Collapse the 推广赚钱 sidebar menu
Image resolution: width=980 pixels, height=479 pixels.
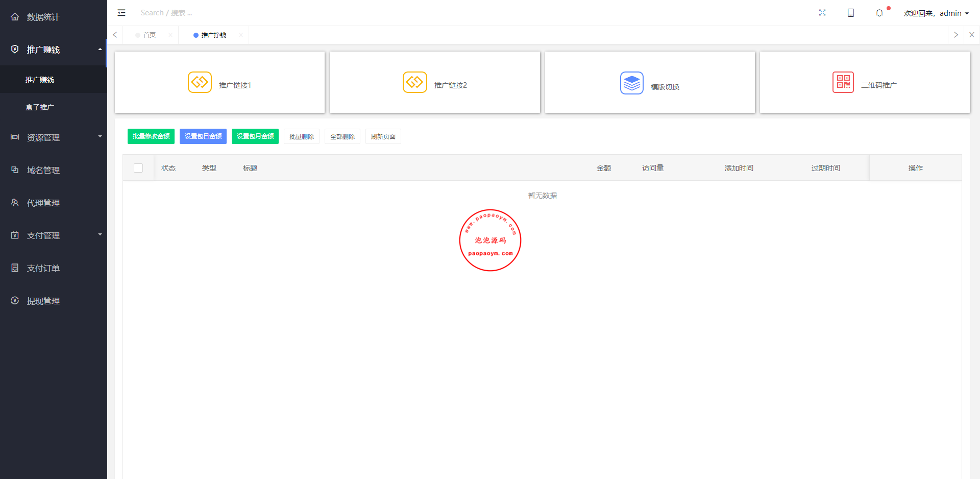53,50
